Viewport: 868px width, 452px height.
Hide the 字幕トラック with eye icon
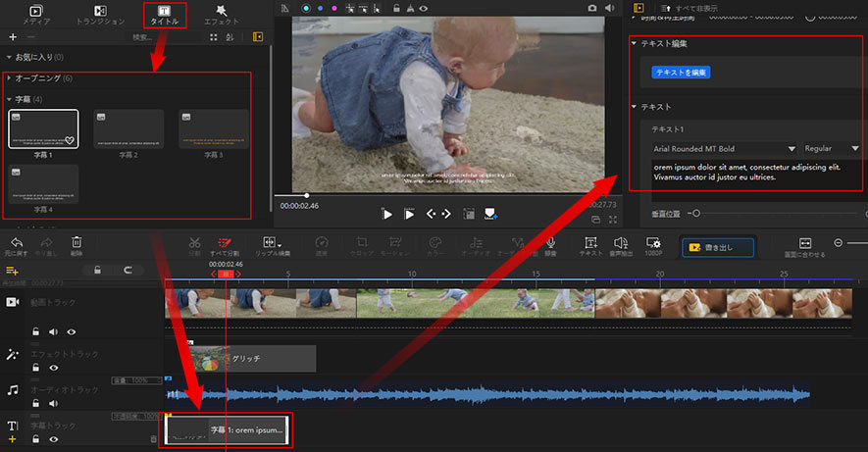click(x=54, y=439)
